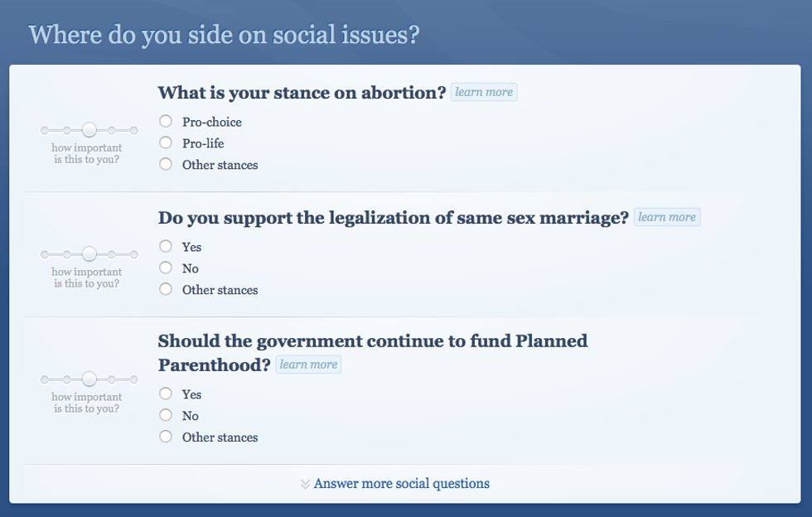Set abortion importance to rightmost slider point
Viewport: 812px width, 517px height.
click(x=134, y=130)
